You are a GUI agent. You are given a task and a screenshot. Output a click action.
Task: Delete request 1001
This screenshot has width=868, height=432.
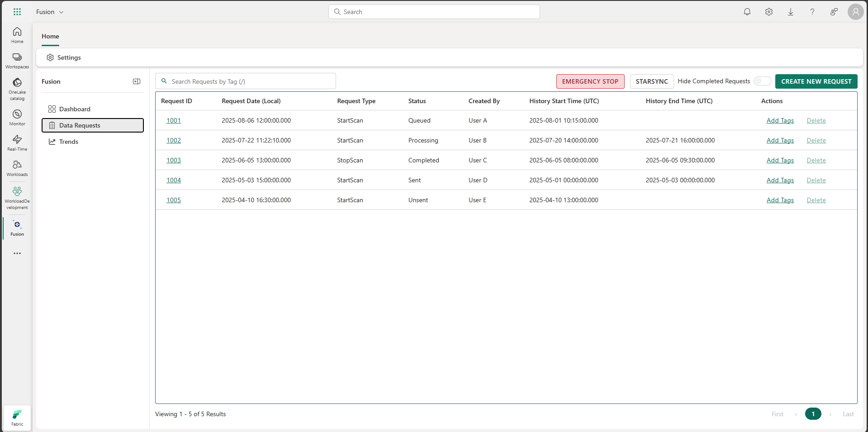pyautogui.click(x=816, y=120)
